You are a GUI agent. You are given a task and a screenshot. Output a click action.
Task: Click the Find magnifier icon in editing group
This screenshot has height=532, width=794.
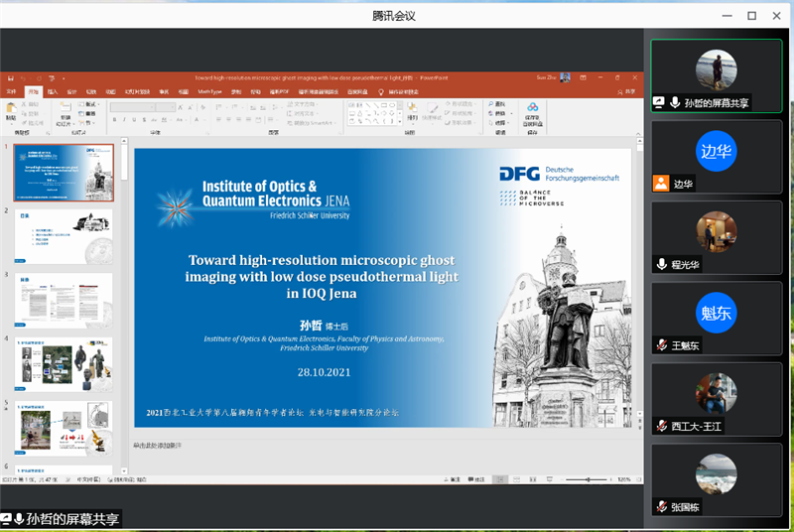491,104
